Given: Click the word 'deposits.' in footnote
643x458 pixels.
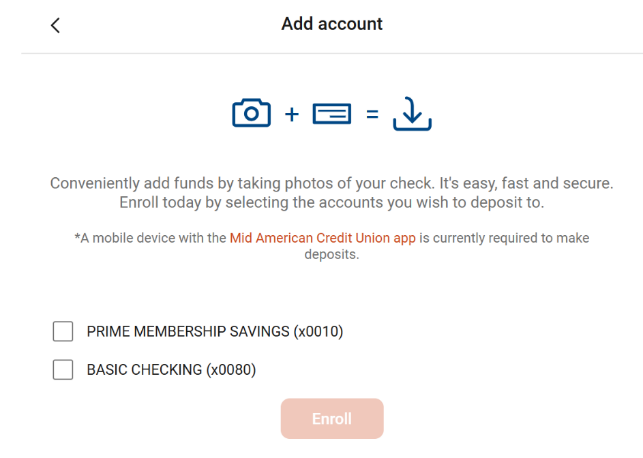Looking at the screenshot, I should pos(332,255).
